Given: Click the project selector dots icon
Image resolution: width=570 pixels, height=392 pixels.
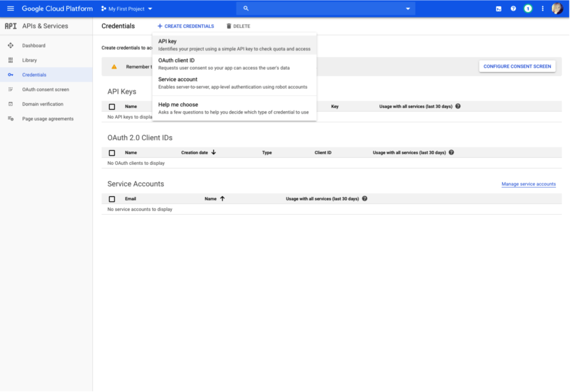Looking at the screenshot, I should (104, 9).
